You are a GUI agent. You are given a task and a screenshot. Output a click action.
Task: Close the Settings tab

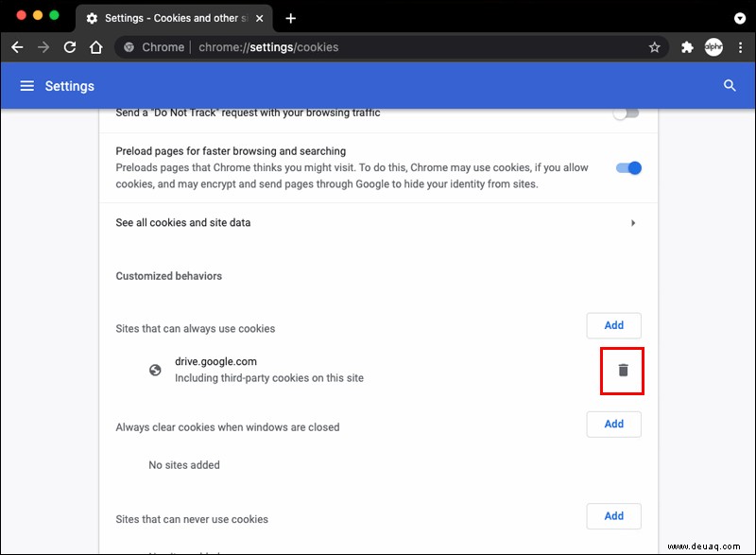[259, 18]
